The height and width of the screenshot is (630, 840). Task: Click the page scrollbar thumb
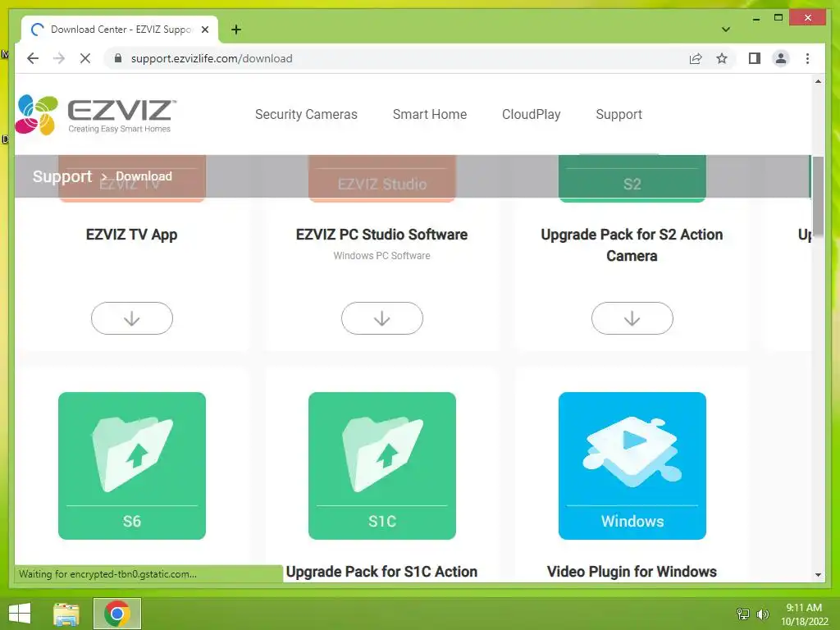[818, 196]
